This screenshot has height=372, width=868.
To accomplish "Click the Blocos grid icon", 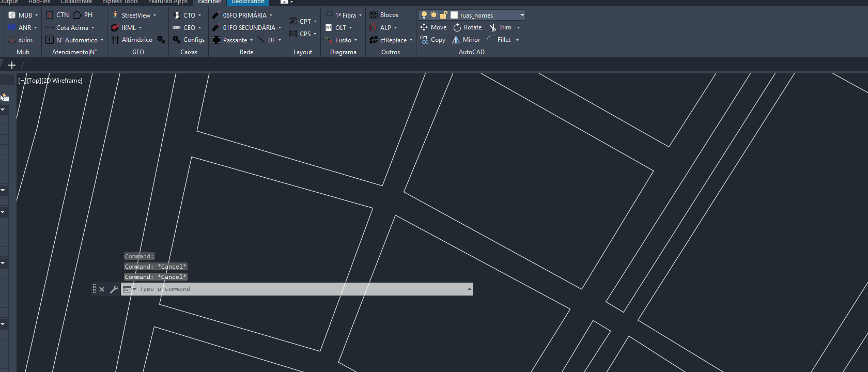I will point(373,15).
